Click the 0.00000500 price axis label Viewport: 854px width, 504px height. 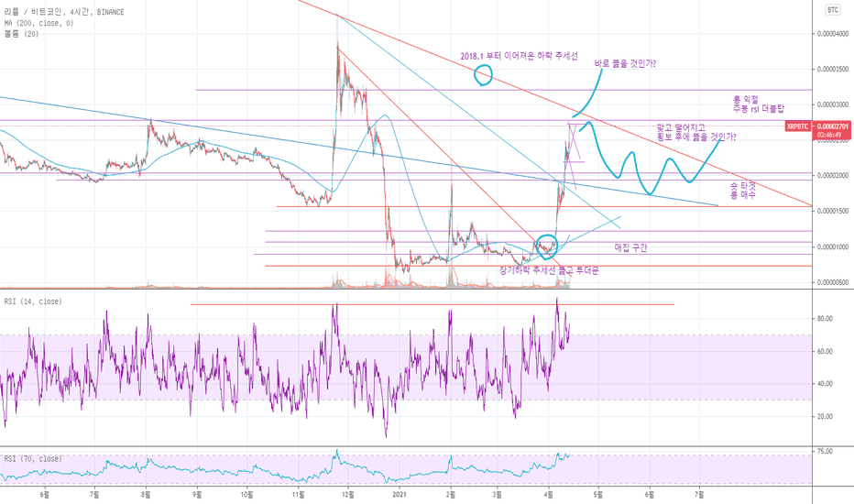point(833,282)
